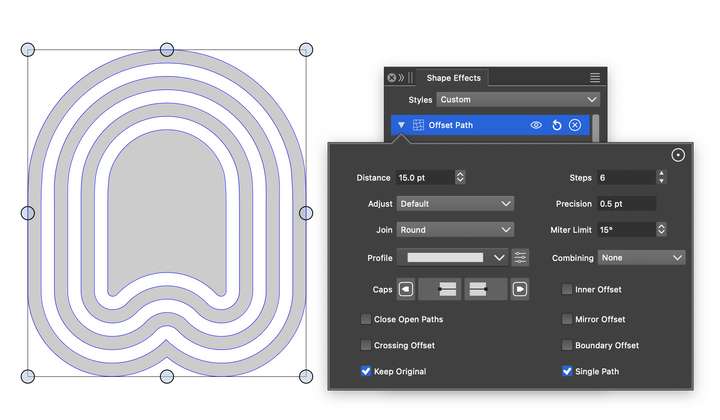Click the top-center selection handle
720x420 pixels.
click(x=167, y=50)
